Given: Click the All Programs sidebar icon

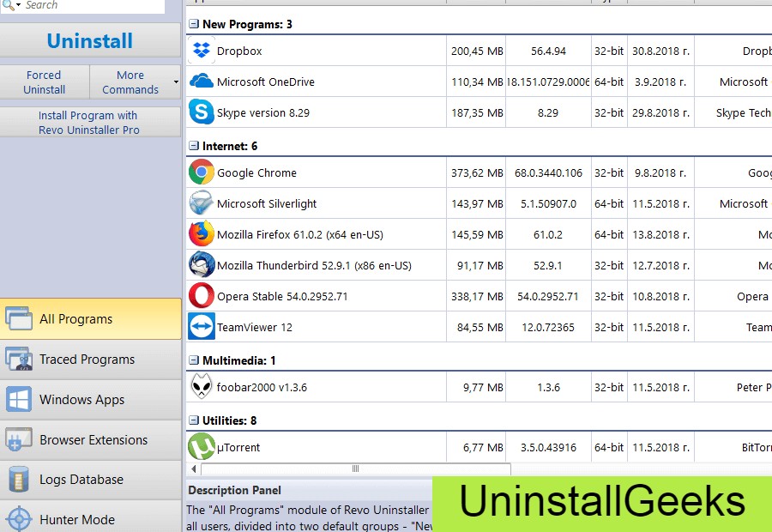Looking at the screenshot, I should (19, 318).
